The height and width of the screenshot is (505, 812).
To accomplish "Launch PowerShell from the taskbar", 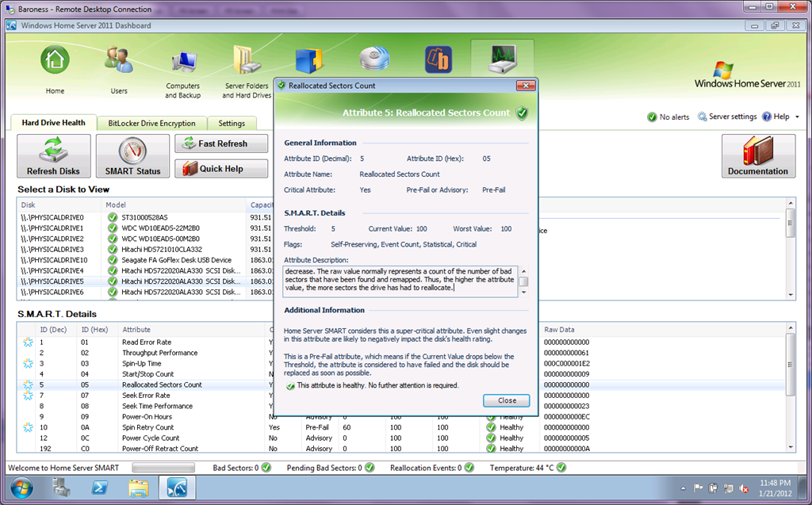I will (x=99, y=488).
